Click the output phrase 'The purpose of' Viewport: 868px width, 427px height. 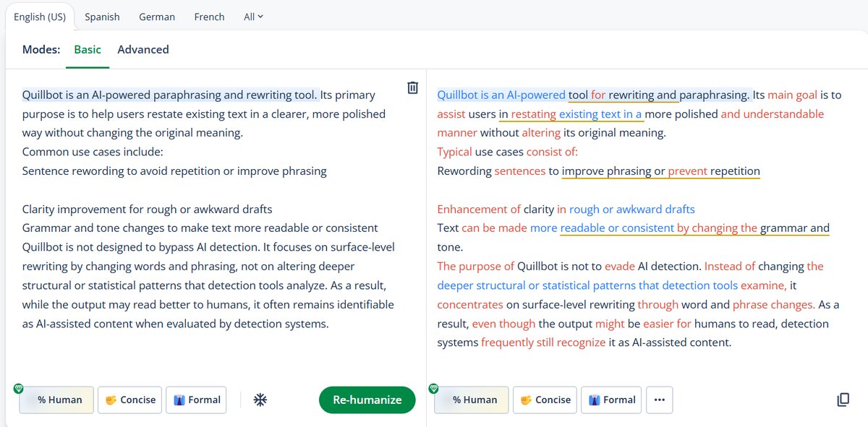pyautogui.click(x=476, y=266)
